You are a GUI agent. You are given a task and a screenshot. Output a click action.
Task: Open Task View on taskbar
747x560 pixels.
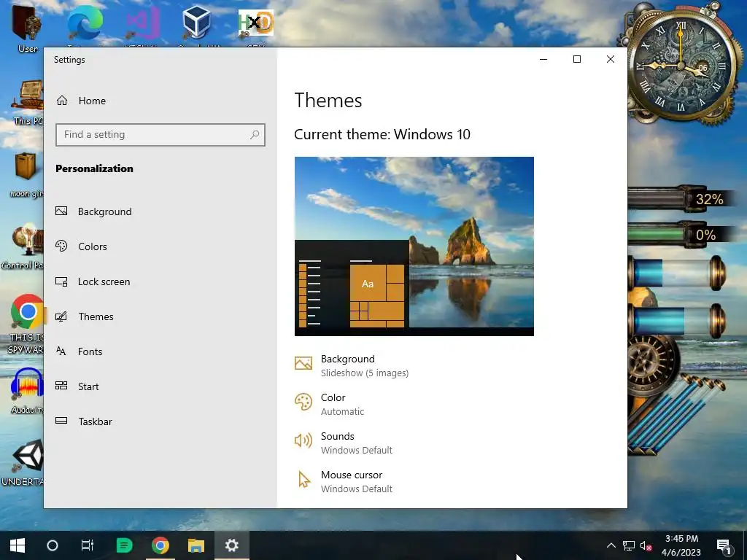[x=88, y=545]
